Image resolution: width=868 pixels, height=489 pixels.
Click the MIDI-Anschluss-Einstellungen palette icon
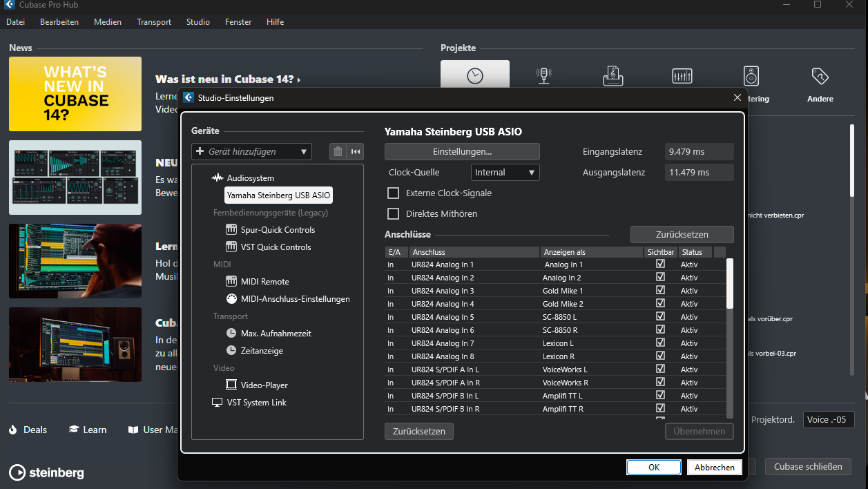pyautogui.click(x=231, y=298)
